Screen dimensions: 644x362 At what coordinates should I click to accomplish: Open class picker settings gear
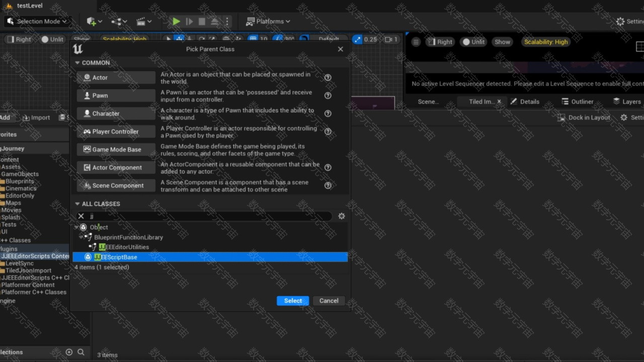[342, 216]
